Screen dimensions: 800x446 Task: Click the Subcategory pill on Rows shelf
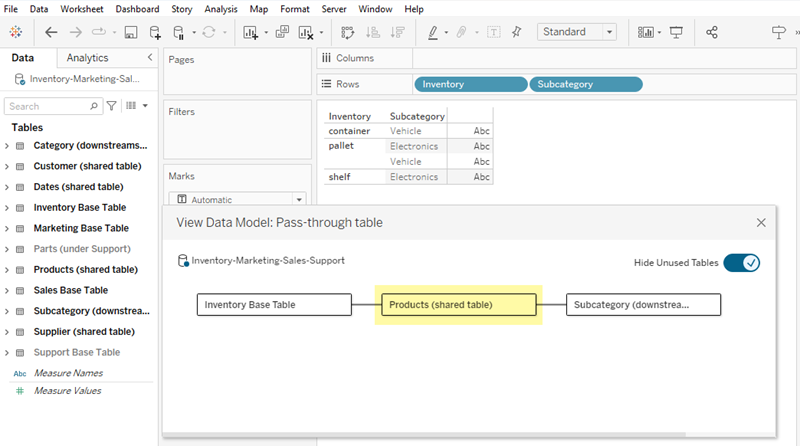(x=585, y=85)
